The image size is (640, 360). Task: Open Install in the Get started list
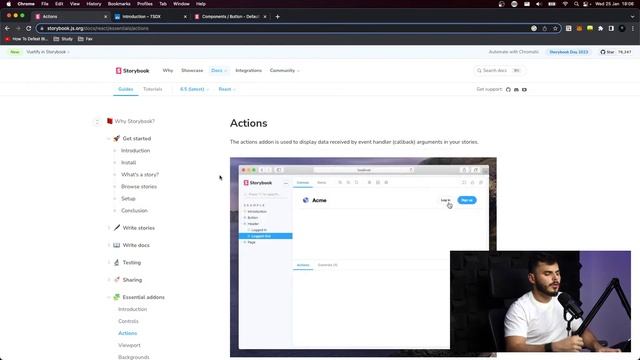[129, 162]
